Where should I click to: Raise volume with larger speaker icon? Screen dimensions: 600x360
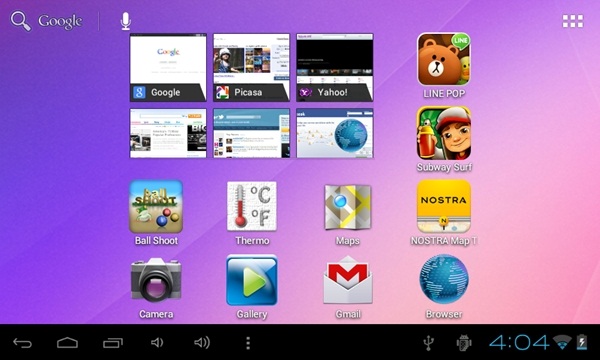(x=202, y=342)
